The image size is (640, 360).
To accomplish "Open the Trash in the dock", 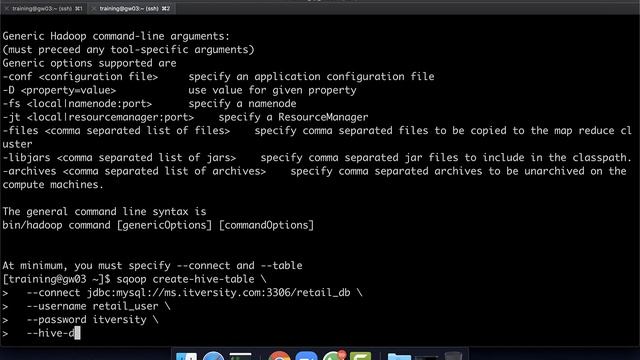I will pos(453,356).
